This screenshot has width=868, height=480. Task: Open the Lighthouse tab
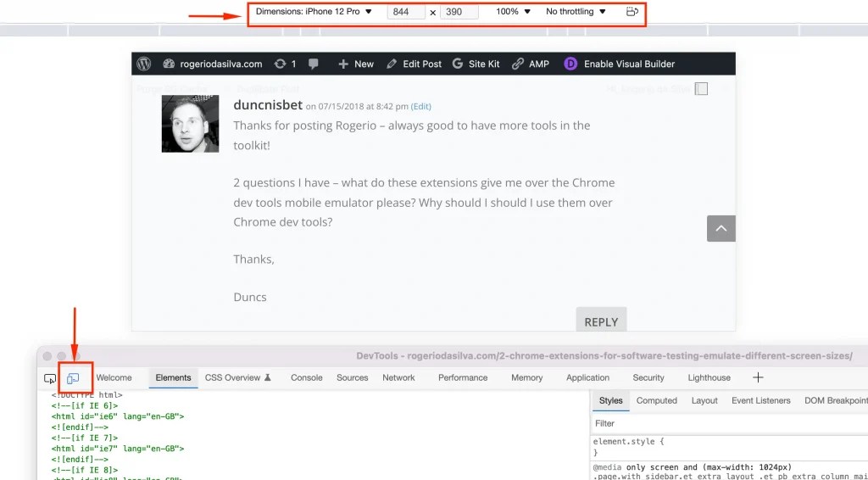coord(709,377)
